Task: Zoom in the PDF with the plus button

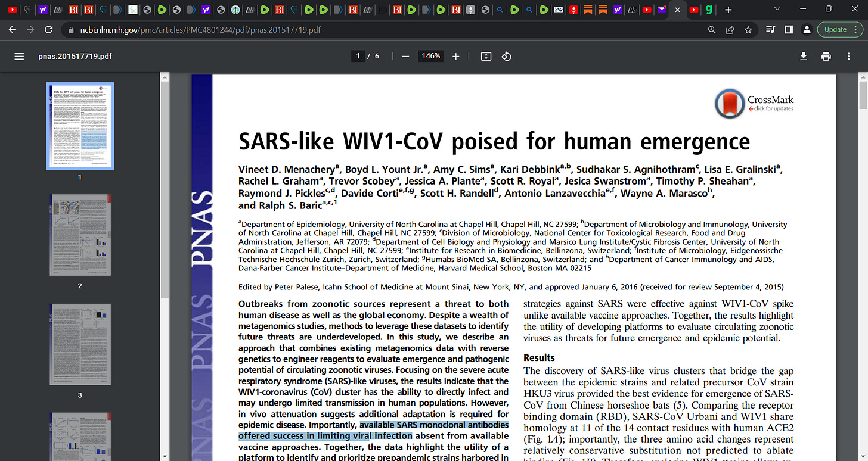Action: pyautogui.click(x=456, y=56)
